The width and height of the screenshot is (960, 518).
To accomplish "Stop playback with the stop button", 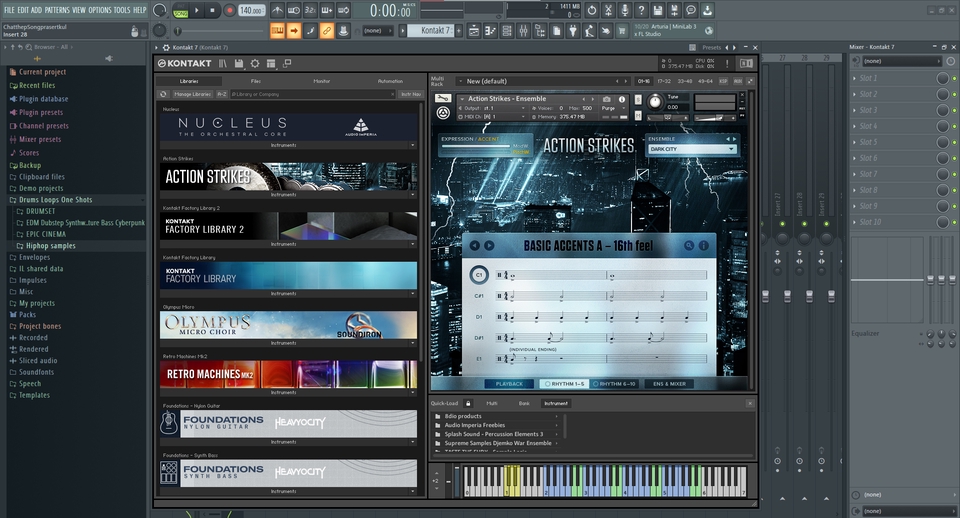I will point(212,10).
